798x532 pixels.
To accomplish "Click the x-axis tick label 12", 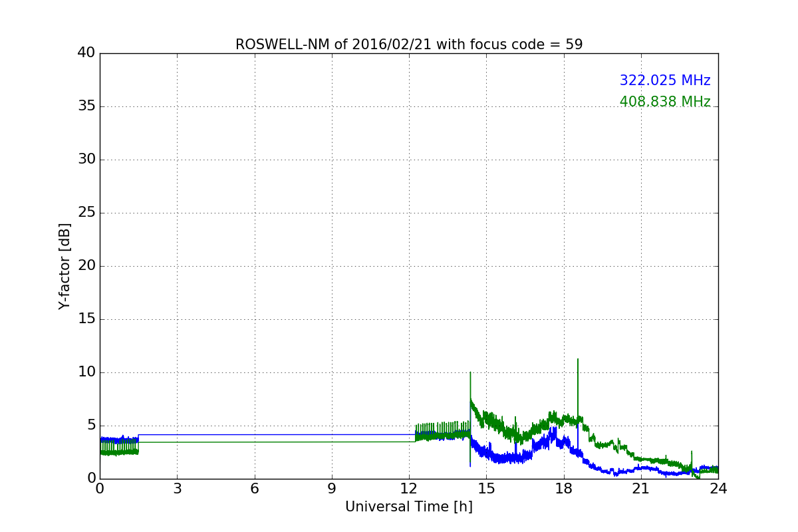I will (x=409, y=488).
